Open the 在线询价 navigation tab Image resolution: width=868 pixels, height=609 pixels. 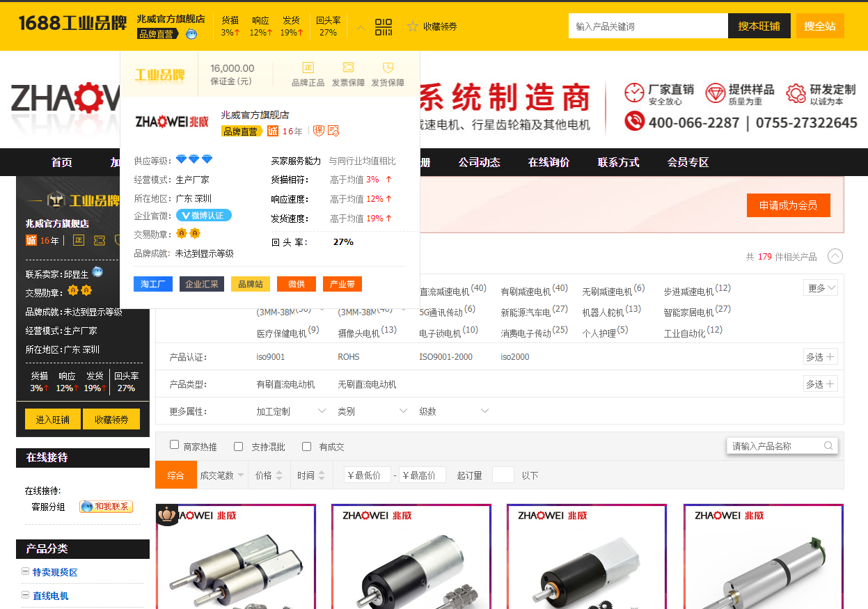click(549, 162)
